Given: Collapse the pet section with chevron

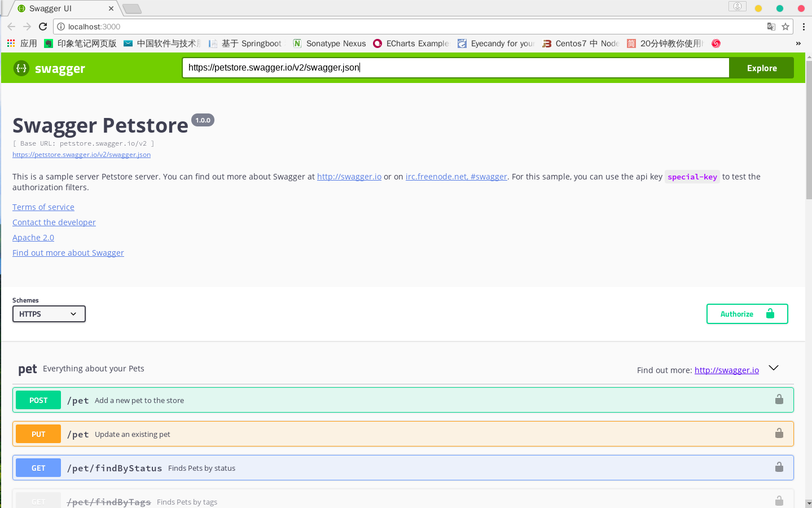Looking at the screenshot, I should click(x=774, y=368).
